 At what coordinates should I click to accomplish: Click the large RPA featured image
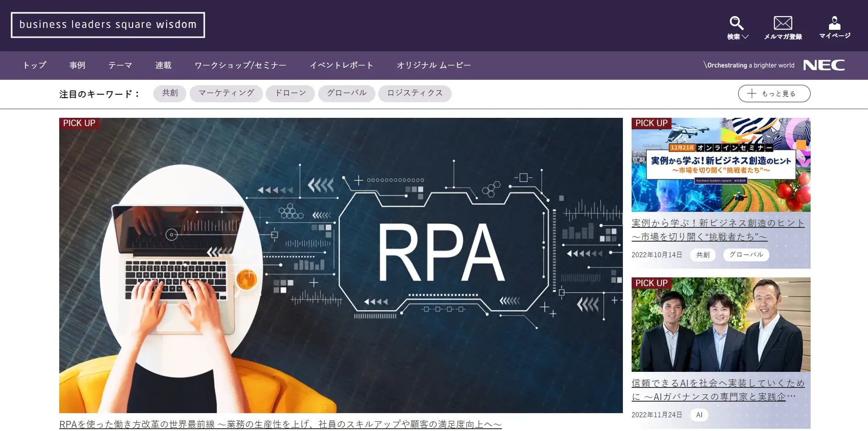[x=341, y=265]
